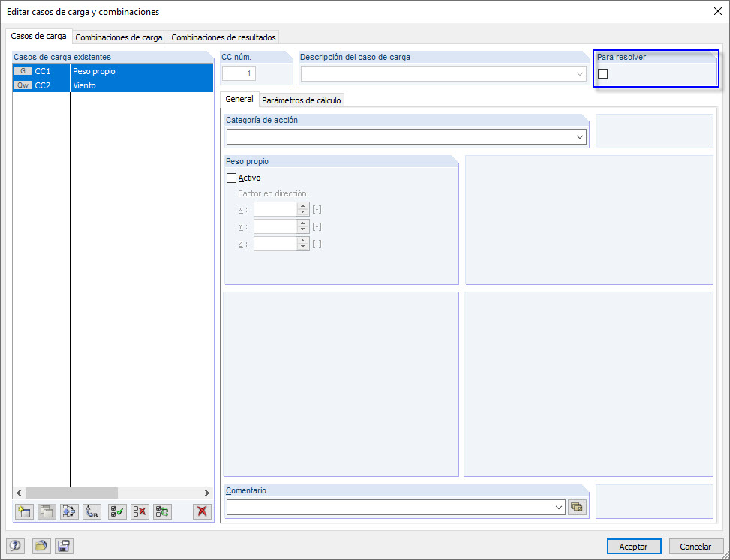Invert the load case solve selection
This screenshot has width=730, height=560.
pyautogui.click(x=162, y=511)
